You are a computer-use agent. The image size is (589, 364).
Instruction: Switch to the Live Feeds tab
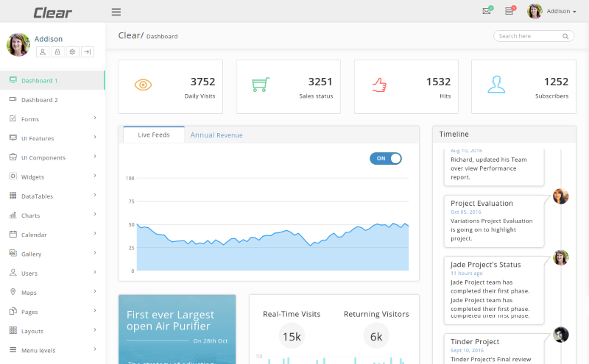[154, 135]
